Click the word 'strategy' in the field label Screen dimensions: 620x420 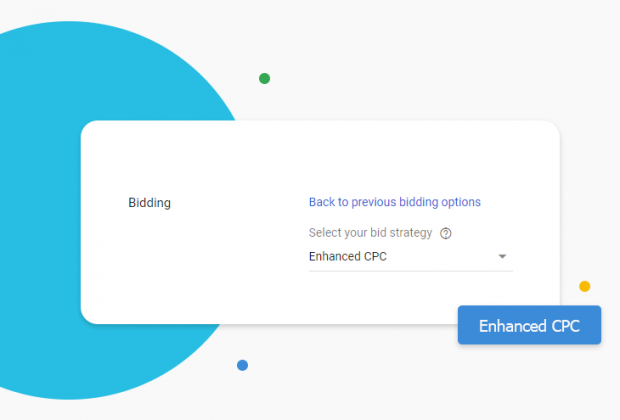click(411, 233)
